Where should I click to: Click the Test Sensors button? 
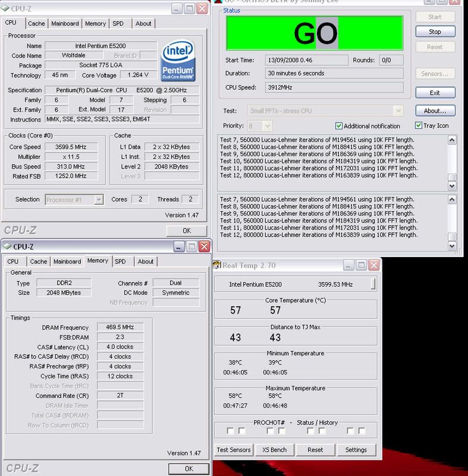click(234, 450)
